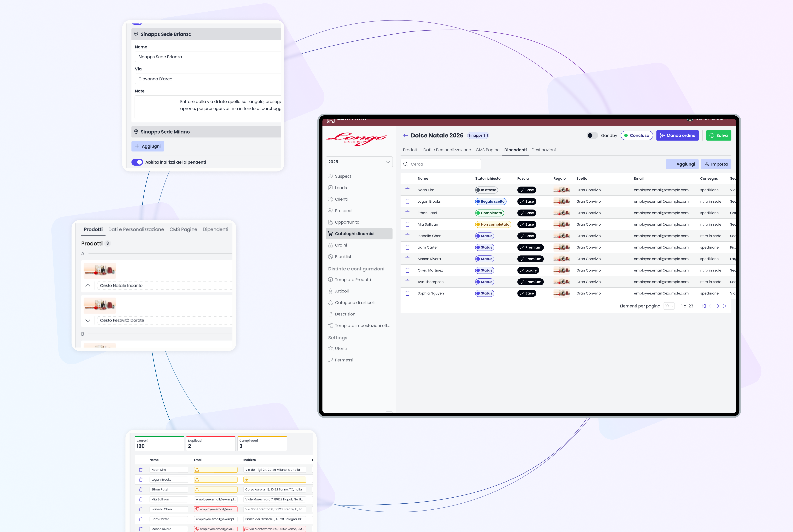Click location pin of Sinapps Sede Brianza
Screen dimensions: 793x532
pyautogui.click(x=136, y=34)
